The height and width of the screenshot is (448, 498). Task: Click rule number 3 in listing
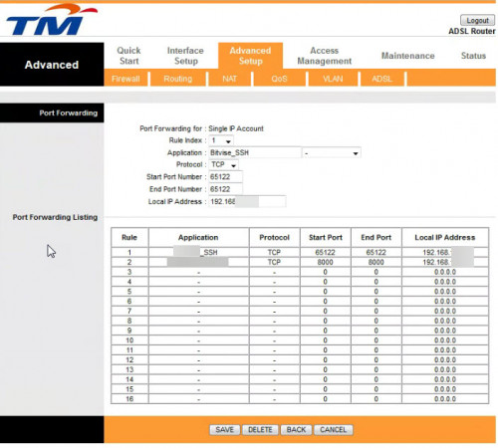(129, 272)
